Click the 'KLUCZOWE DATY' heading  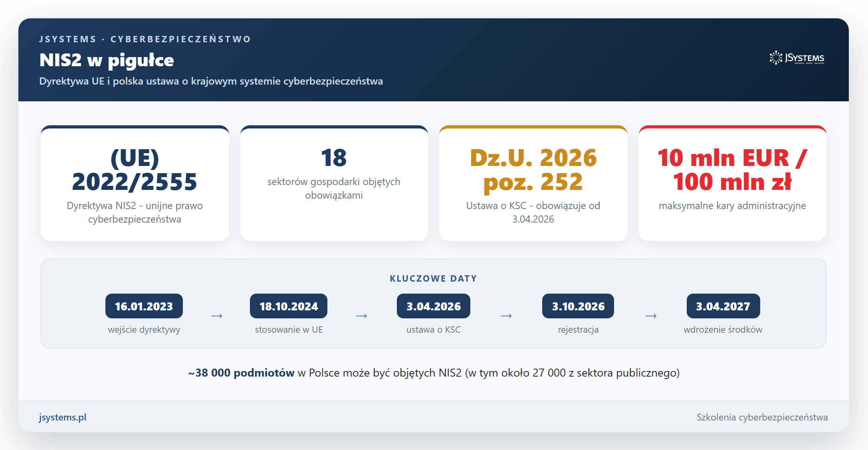(x=433, y=278)
